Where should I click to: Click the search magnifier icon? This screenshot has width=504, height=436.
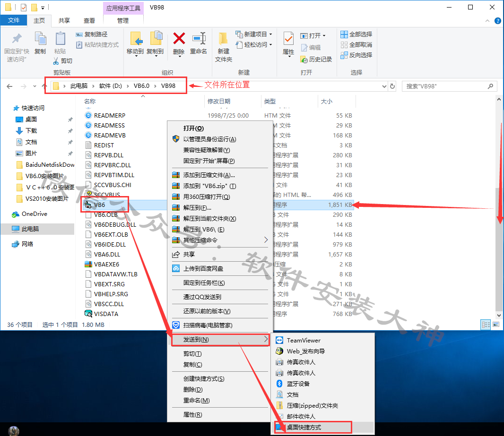tap(490, 86)
